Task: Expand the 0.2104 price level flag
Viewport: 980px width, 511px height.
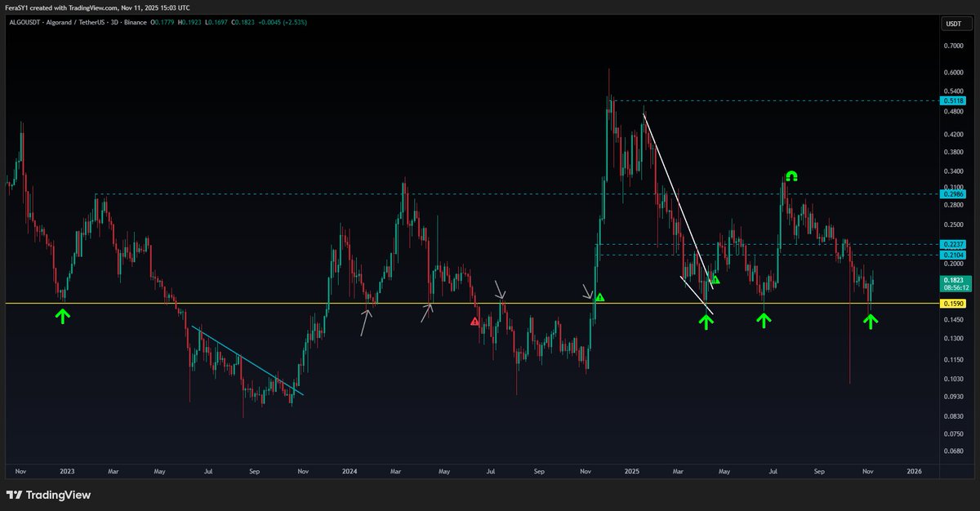Action: [950, 255]
